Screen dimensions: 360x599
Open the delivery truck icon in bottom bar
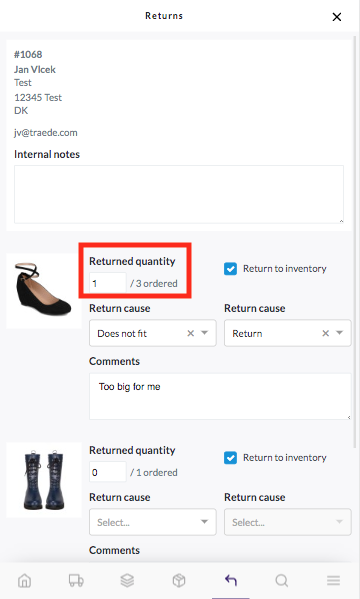pos(76,581)
